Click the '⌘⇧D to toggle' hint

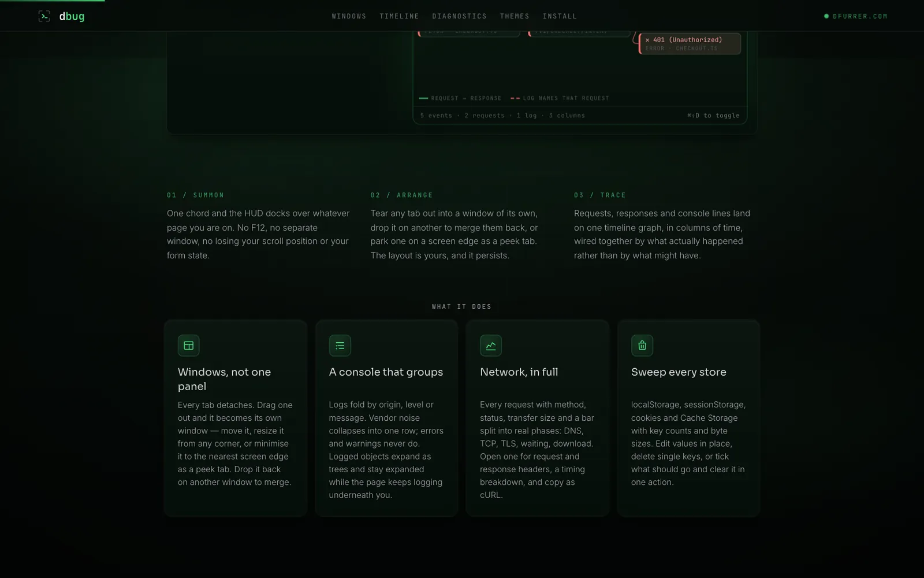tap(713, 116)
